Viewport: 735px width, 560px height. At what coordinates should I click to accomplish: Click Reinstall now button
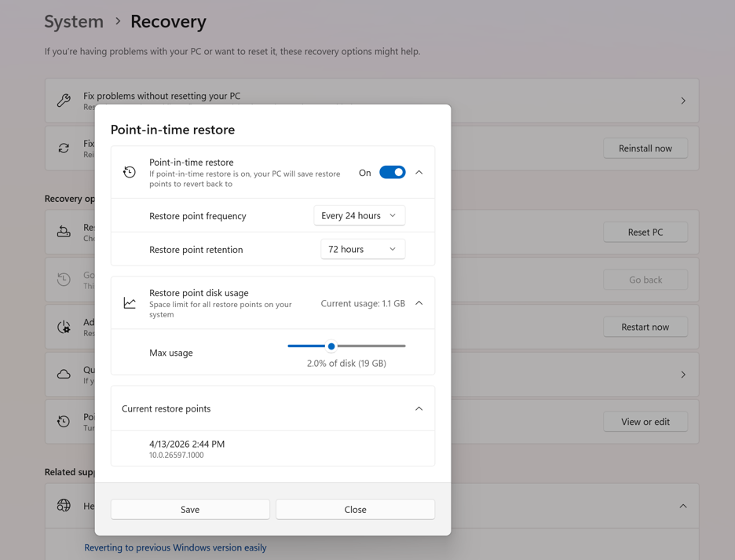click(x=645, y=148)
